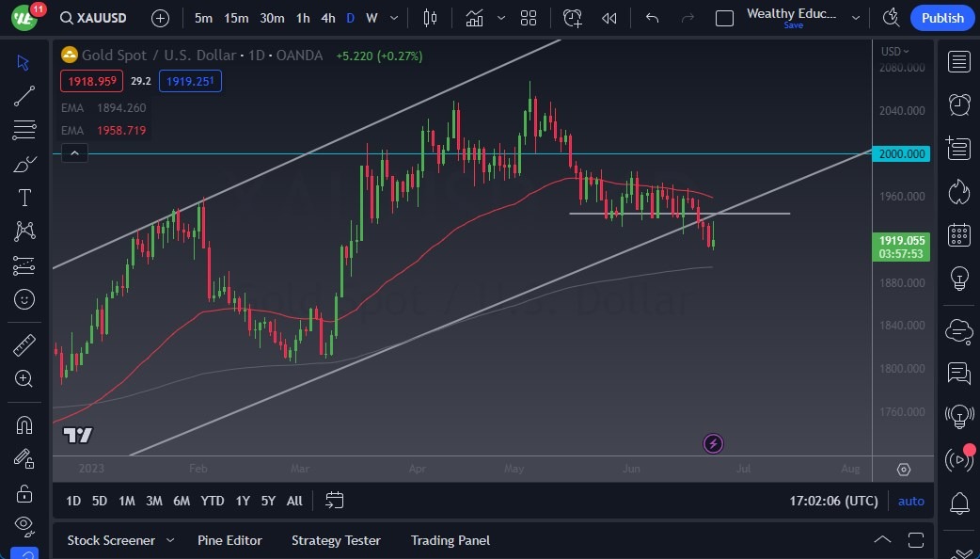The width and height of the screenshot is (980, 559).
Task: Create an alert with the clock-plus icon
Action: pyautogui.click(x=573, y=18)
